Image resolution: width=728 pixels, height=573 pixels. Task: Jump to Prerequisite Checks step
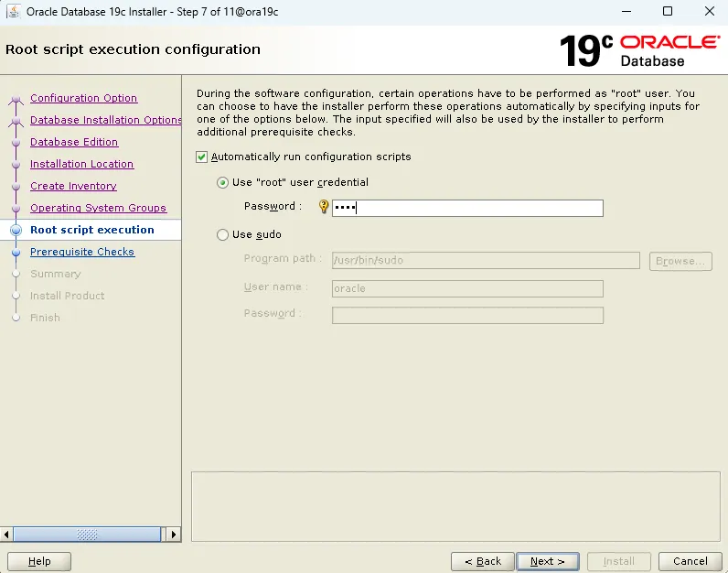point(82,252)
